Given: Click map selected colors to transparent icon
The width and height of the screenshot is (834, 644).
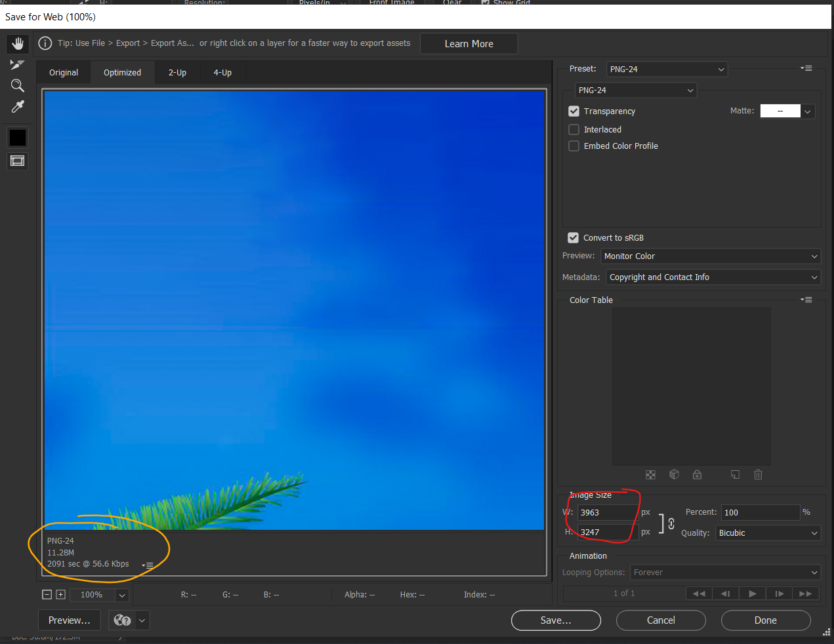Looking at the screenshot, I should (x=650, y=475).
